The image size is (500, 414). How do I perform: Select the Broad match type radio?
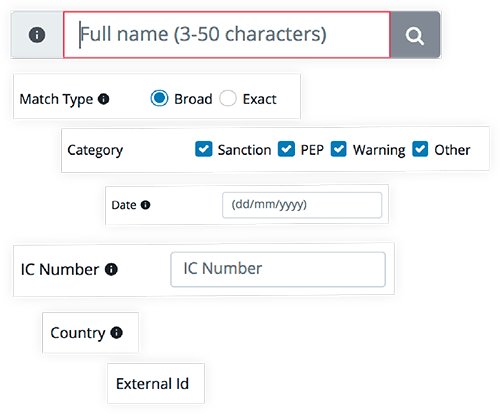(159, 98)
